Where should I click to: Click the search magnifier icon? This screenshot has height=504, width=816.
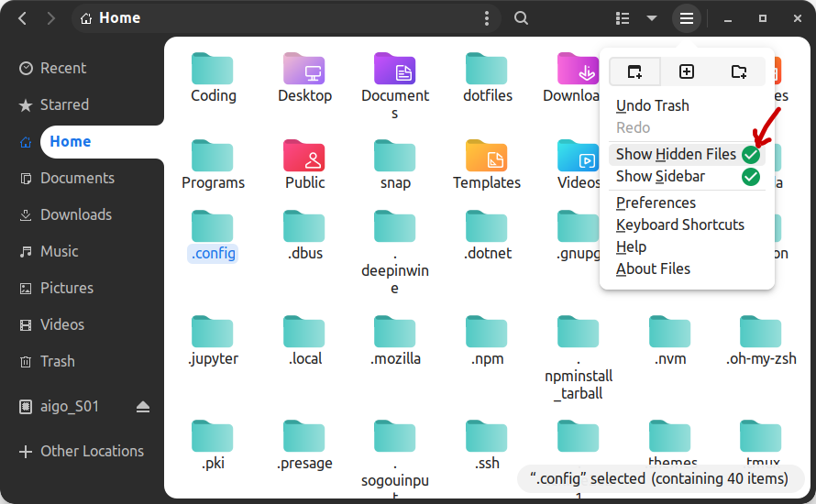pyautogui.click(x=521, y=18)
